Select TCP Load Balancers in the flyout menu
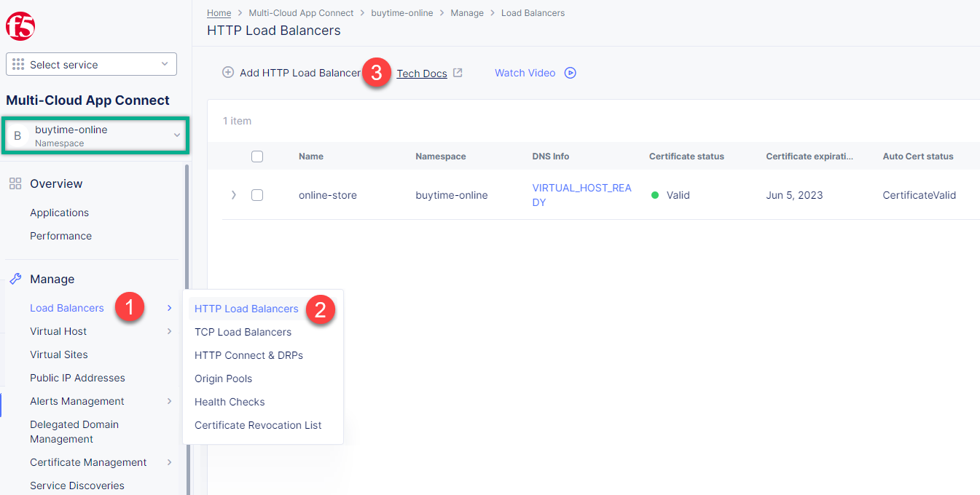 click(243, 332)
